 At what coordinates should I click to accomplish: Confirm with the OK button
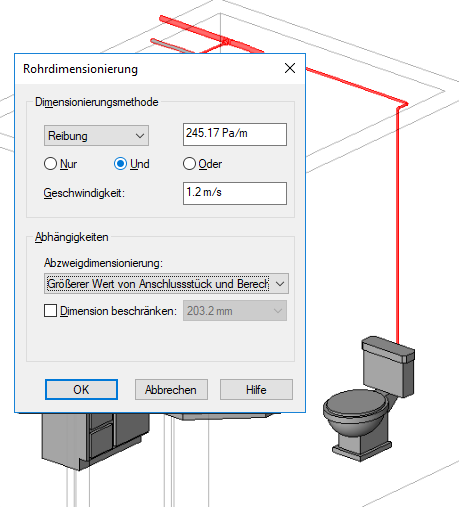[x=81, y=389]
